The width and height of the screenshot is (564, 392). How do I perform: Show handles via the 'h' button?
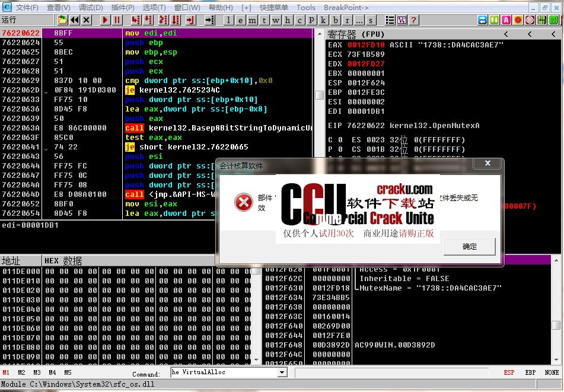288,20
